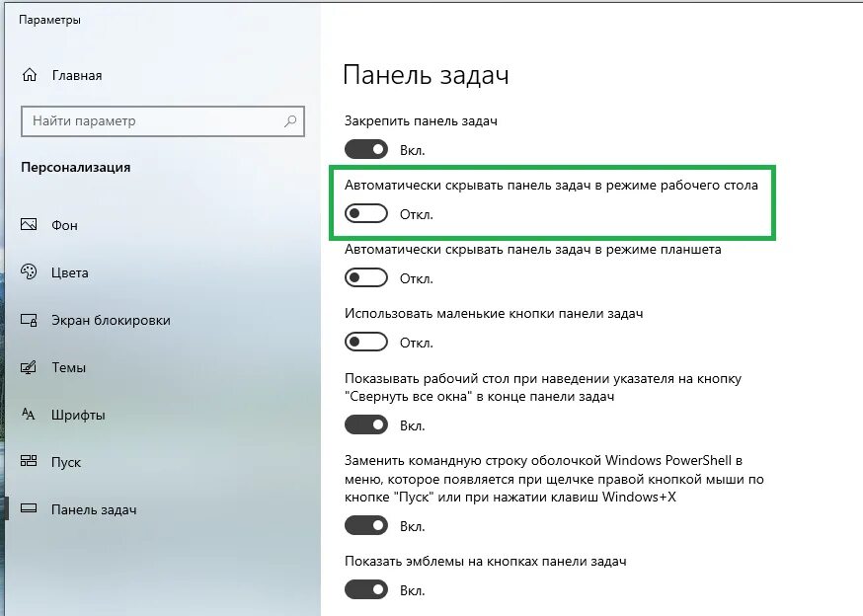Click the Цвета palette icon
The width and height of the screenshot is (863, 616).
pos(29,271)
